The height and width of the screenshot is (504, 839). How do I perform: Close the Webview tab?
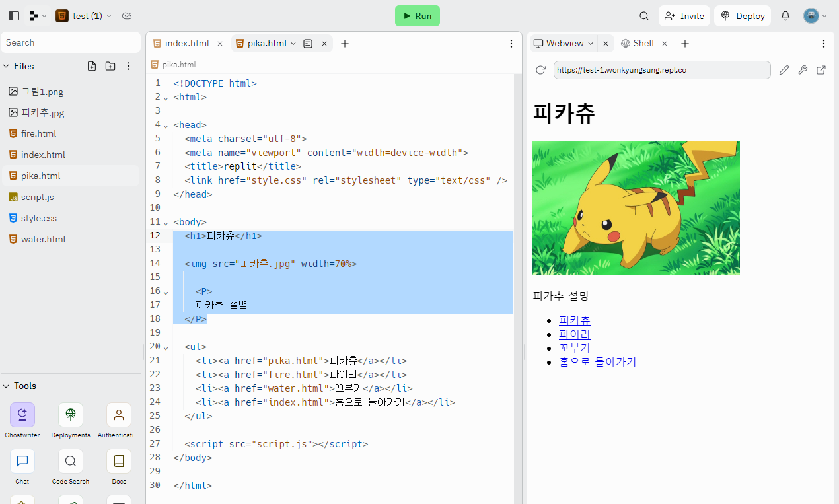(605, 44)
